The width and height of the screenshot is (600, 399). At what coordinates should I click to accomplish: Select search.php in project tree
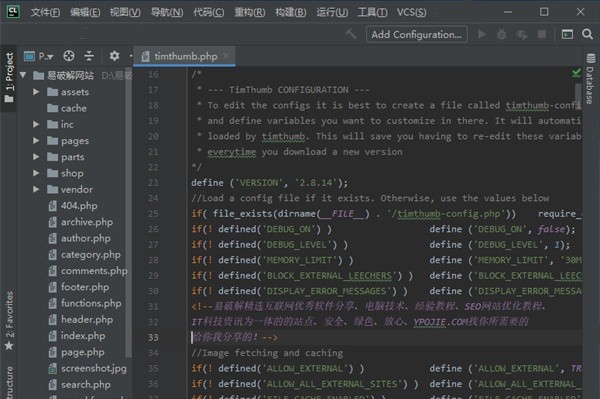coord(86,385)
